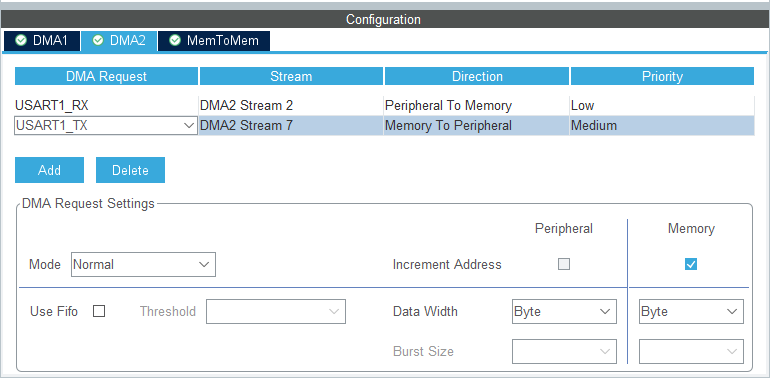Toggle the Use Fifo checkbox
The width and height of the screenshot is (770, 378).
tap(99, 311)
